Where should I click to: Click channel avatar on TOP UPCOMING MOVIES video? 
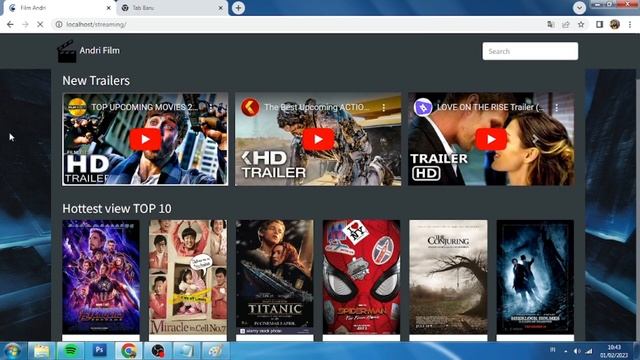[77, 107]
